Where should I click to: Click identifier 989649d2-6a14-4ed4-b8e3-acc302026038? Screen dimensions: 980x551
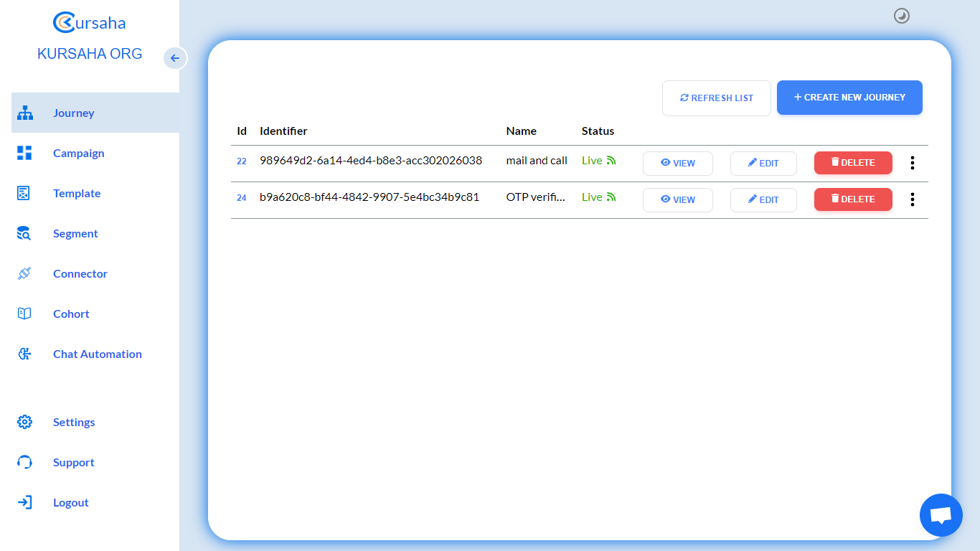coord(371,161)
